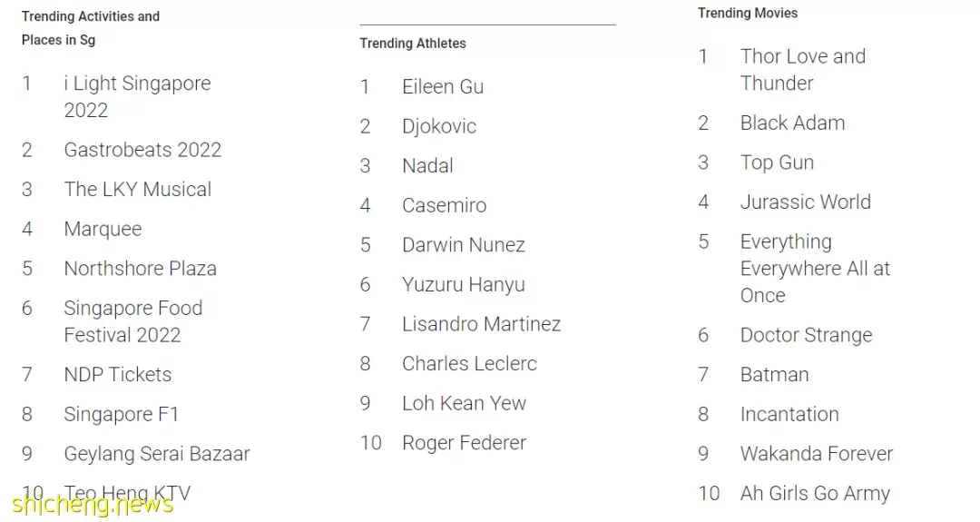
Task: Open the Loh Kean Yew athlete entry
Action: point(464,403)
